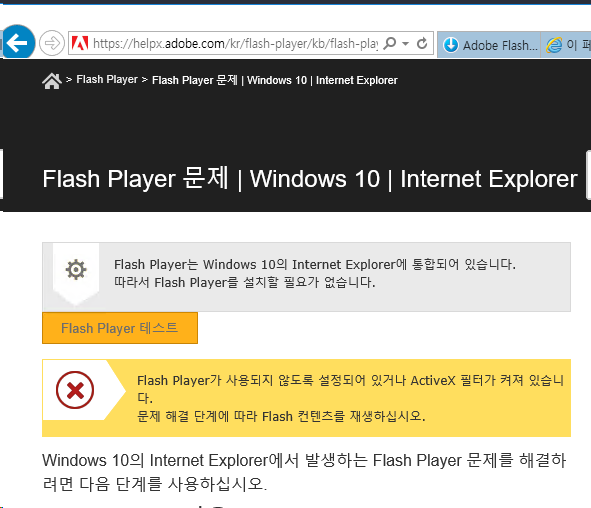Go back with the blue back arrow
Image resolution: width=591 pixels, height=508 pixels.
point(18,42)
